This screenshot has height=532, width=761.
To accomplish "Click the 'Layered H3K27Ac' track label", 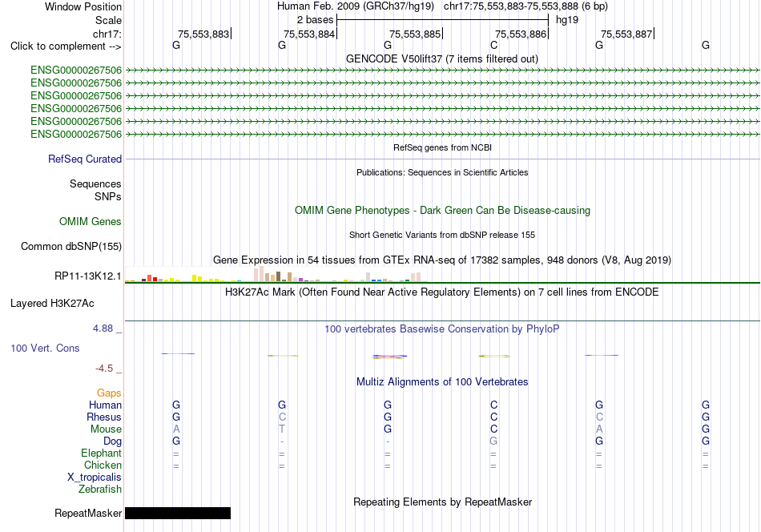I will point(52,304).
